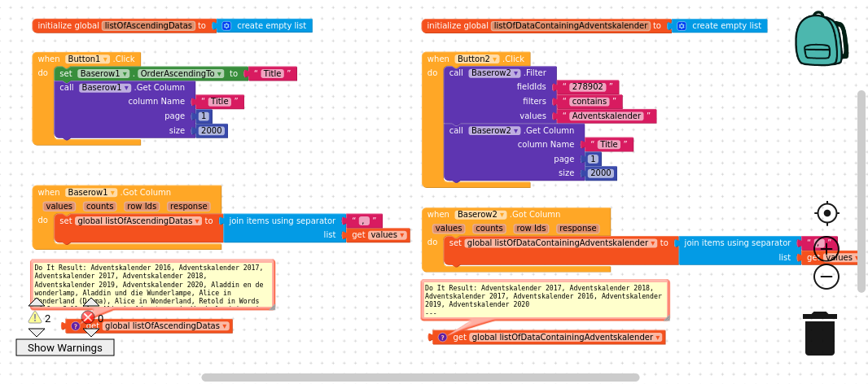Open Baserow1 dropdown in Got Column event
The width and height of the screenshot is (868, 384).
[x=91, y=193]
